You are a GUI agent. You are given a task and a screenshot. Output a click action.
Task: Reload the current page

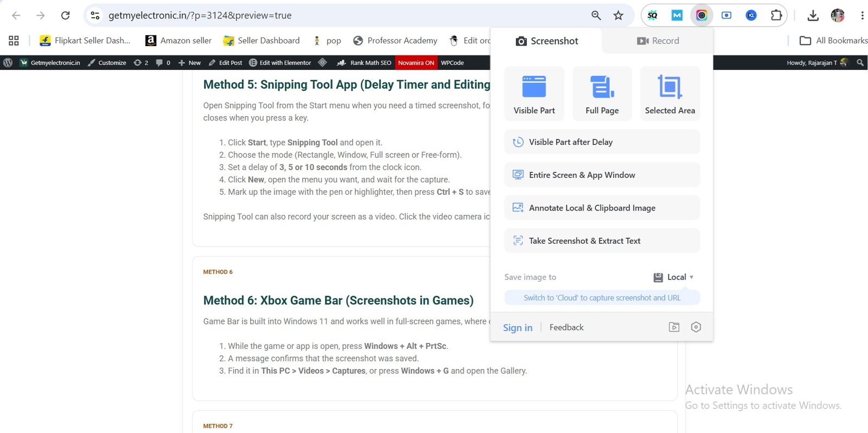tap(65, 15)
